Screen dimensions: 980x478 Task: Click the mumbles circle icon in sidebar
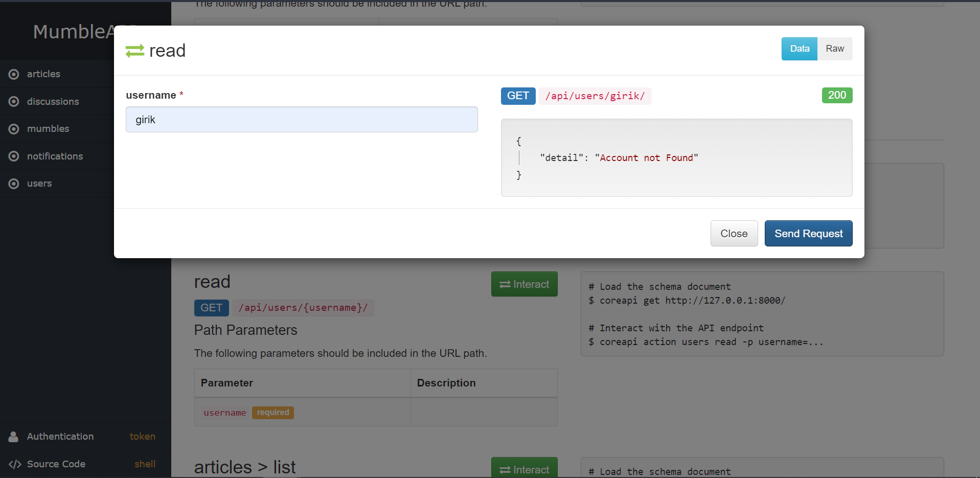14,129
